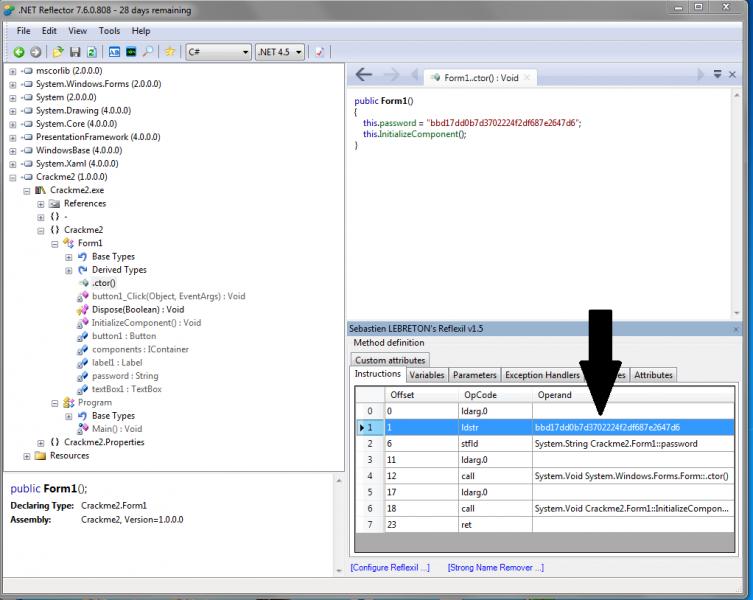Viewport: 753px width, 600px height.
Task: Select the label1 : Label field
Action: click(x=117, y=362)
